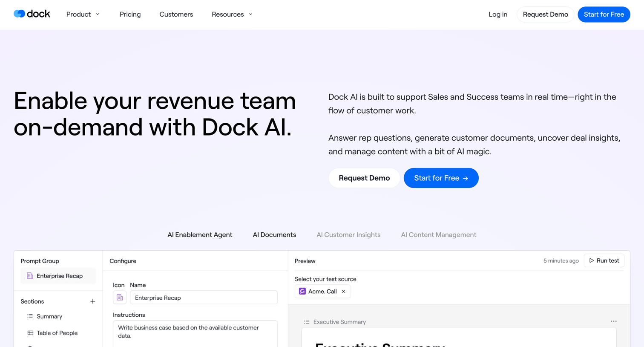Image resolution: width=644 pixels, height=347 pixels.
Task: Change the prompt icon picker
Action: click(120, 298)
